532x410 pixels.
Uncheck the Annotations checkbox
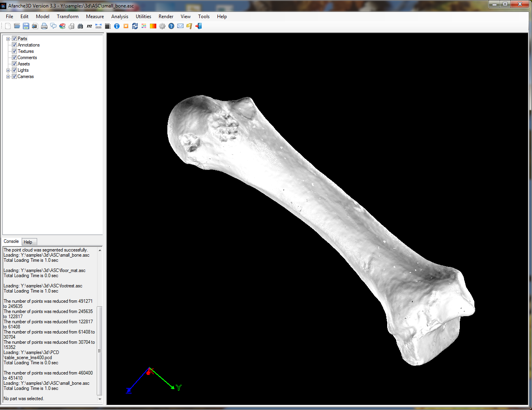[15, 45]
